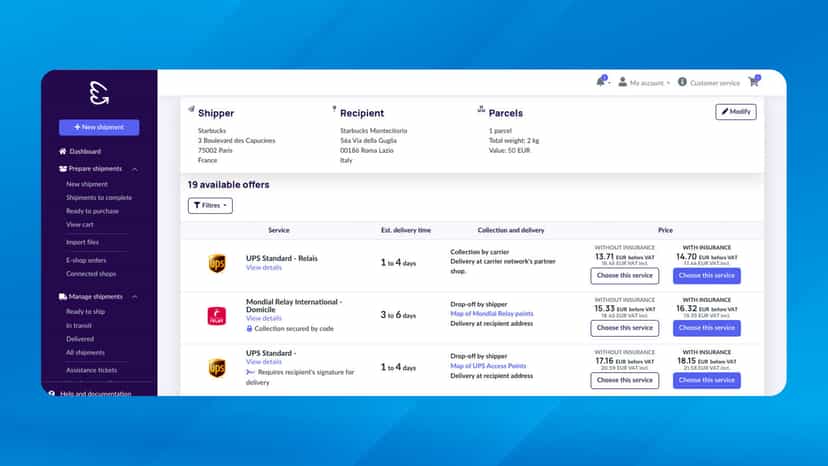Open New shipment in sidebar menu

coord(87,184)
